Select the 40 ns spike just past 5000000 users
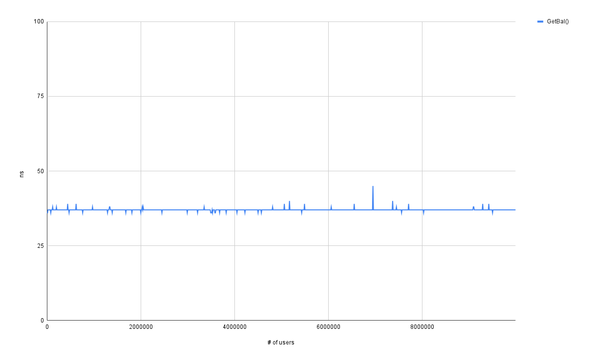Viewport: 589px width, 364px height. pyautogui.click(x=289, y=202)
